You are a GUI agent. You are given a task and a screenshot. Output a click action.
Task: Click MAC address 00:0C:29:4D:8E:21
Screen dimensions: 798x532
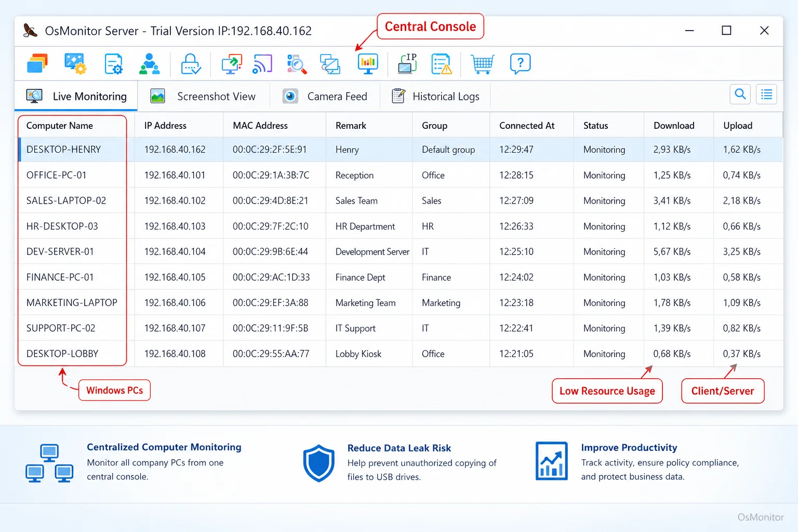coord(270,201)
